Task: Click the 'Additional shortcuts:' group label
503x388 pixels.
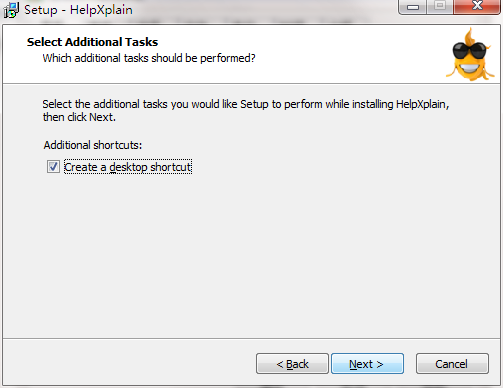Action: (93, 145)
